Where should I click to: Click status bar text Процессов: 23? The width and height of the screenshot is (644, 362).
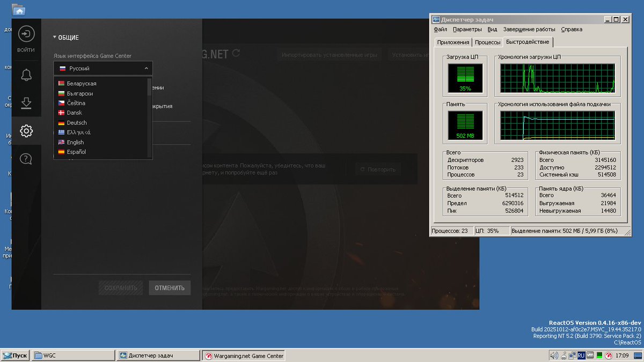450,231
